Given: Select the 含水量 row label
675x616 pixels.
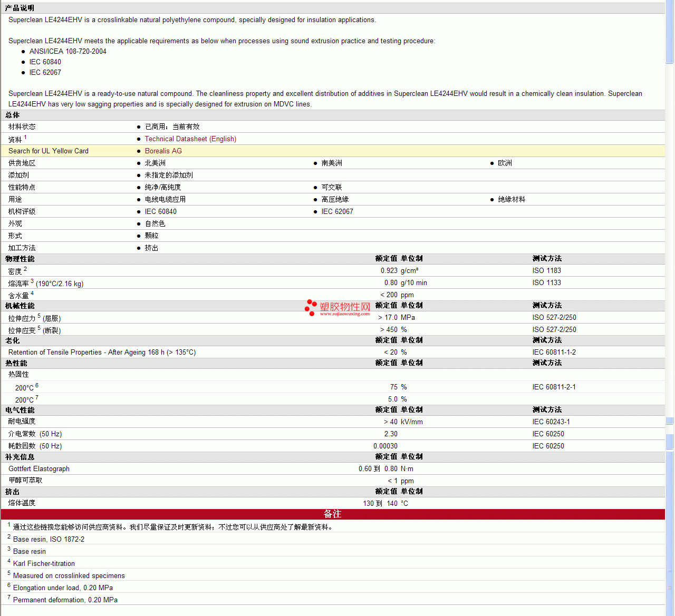Looking at the screenshot, I should [18, 296].
